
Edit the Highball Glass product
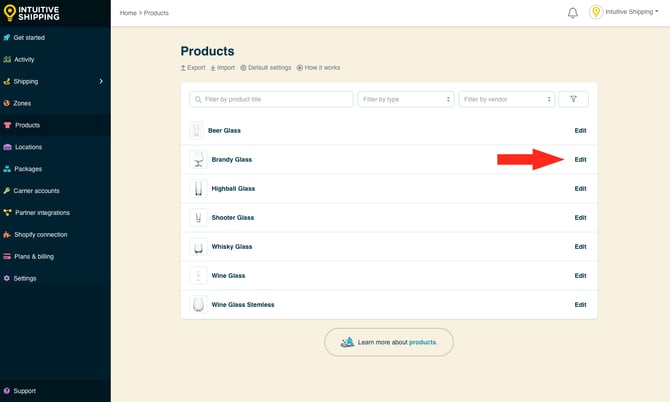pyautogui.click(x=580, y=188)
